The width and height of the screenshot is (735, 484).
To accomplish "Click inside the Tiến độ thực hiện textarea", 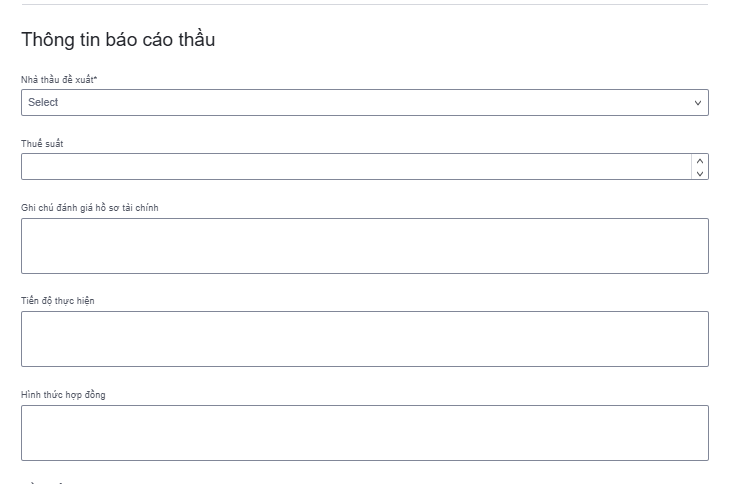I will click(364, 339).
